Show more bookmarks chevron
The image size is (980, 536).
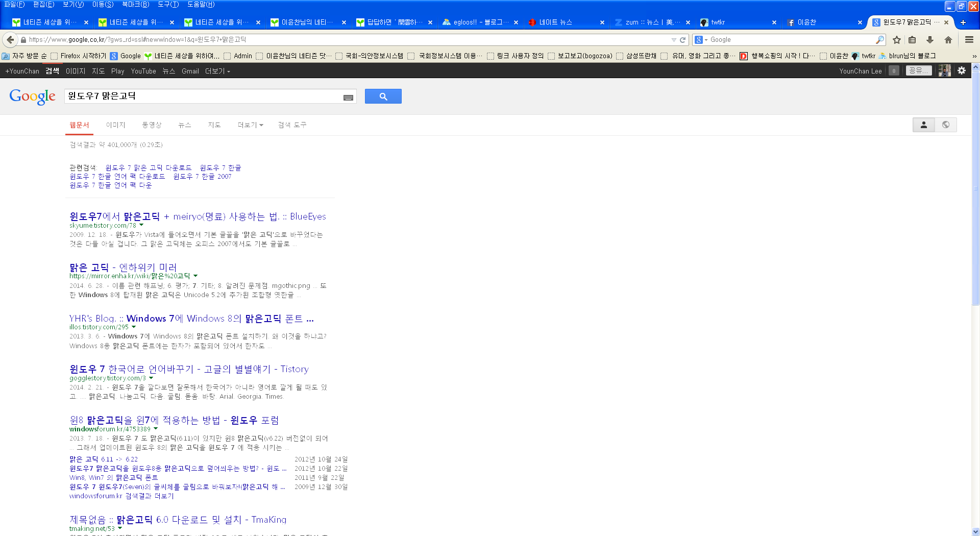[974, 56]
